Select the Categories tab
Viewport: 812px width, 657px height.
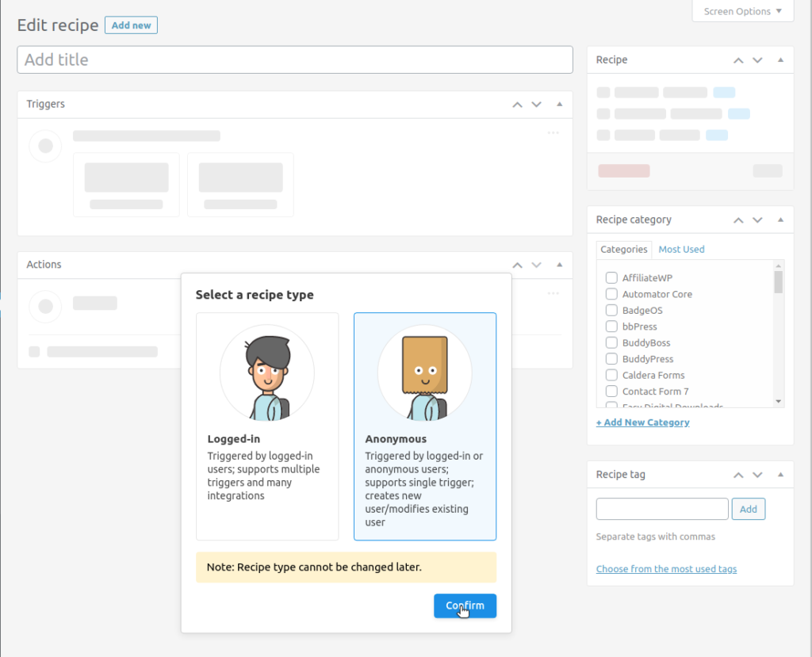point(623,249)
